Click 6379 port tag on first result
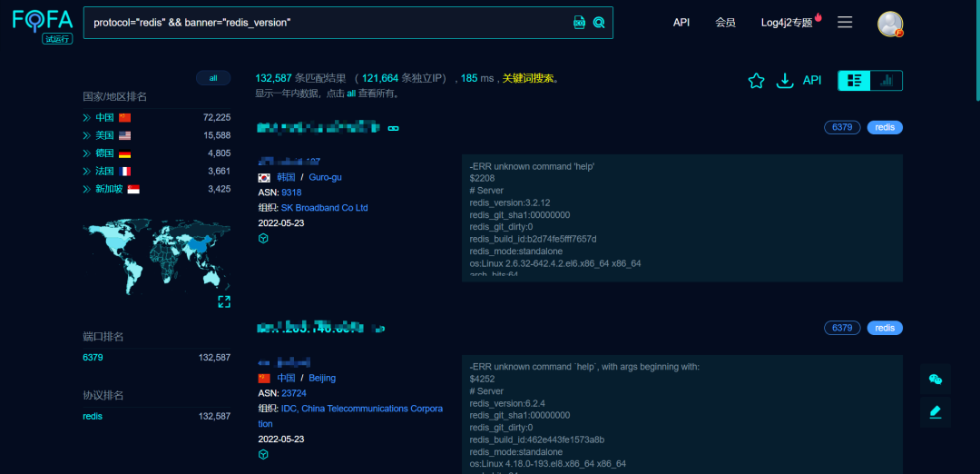This screenshot has width=980, height=474. pyautogui.click(x=842, y=127)
